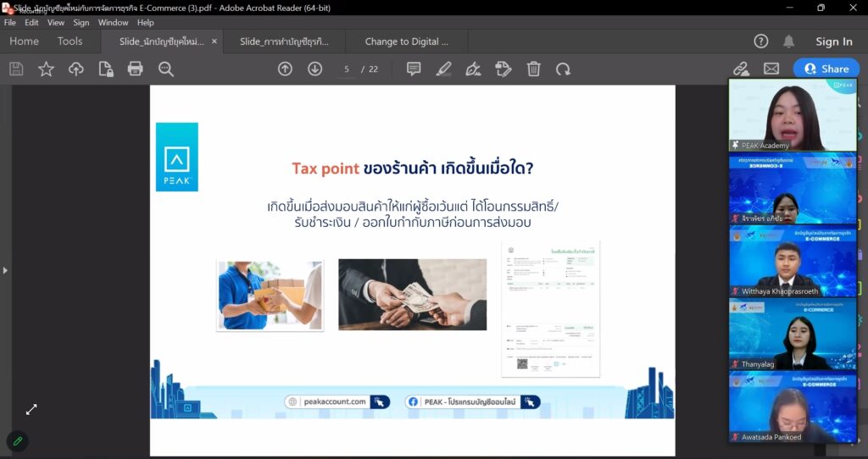The image size is (868, 459).
Task: Click the delete trash icon
Action: point(534,69)
